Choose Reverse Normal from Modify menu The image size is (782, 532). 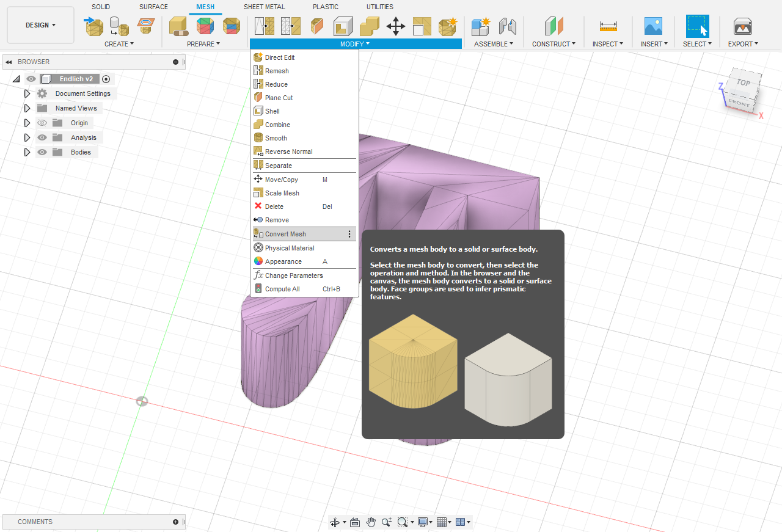click(x=304, y=151)
